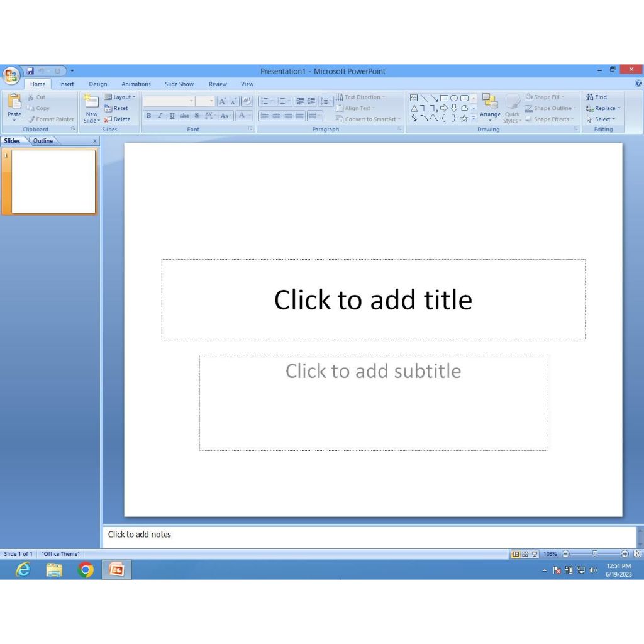This screenshot has width=644, height=644.
Task: Decrease list indent level icon
Action: click(x=300, y=101)
